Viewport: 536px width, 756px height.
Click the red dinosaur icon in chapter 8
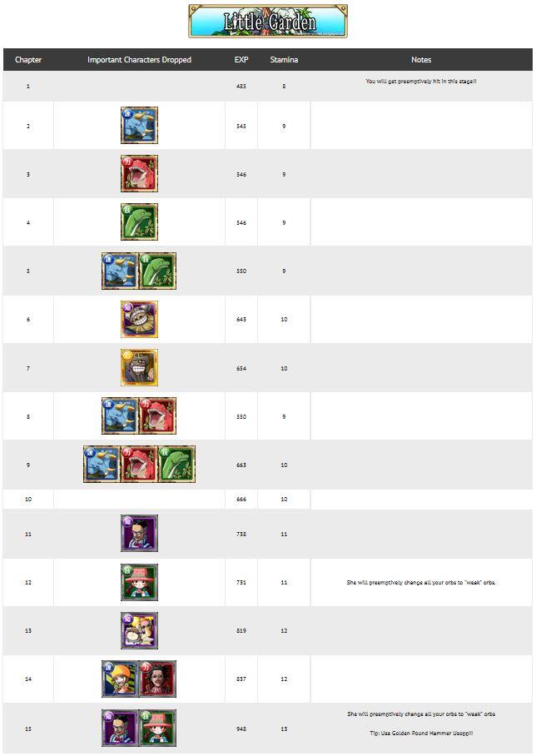[x=157, y=415]
